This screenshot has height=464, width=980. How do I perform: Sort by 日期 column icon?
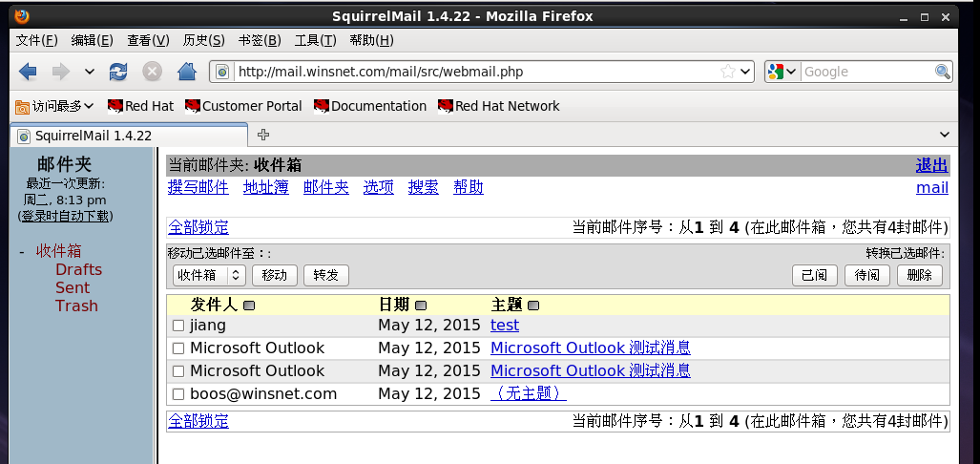421,306
